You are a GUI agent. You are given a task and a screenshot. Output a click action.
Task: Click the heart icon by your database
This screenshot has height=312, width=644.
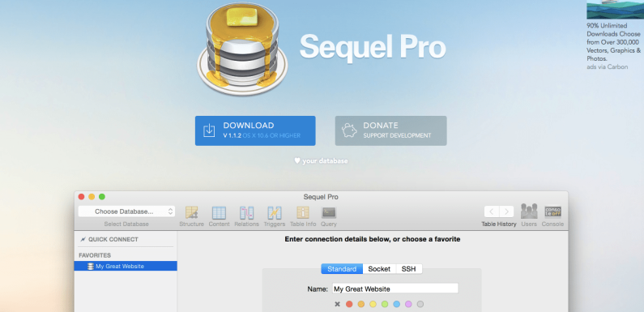tap(297, 160)
